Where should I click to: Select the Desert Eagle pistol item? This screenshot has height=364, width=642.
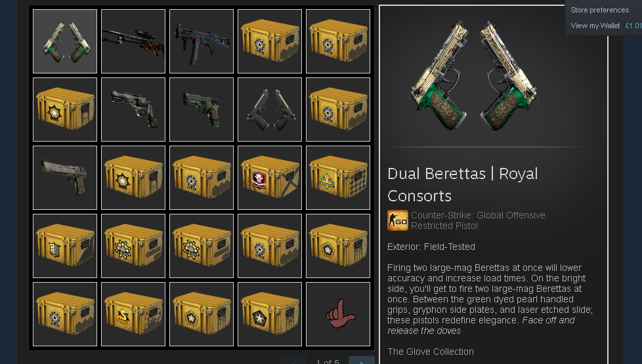coord(65,178)
